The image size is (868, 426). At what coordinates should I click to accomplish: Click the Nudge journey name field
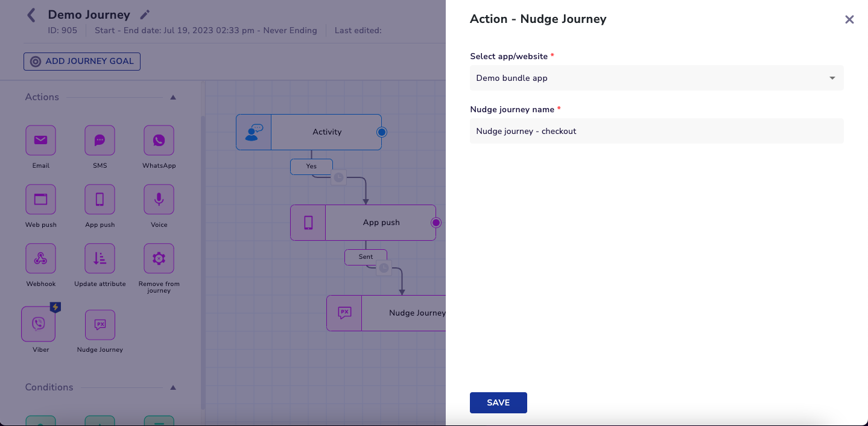pos(657,131)
